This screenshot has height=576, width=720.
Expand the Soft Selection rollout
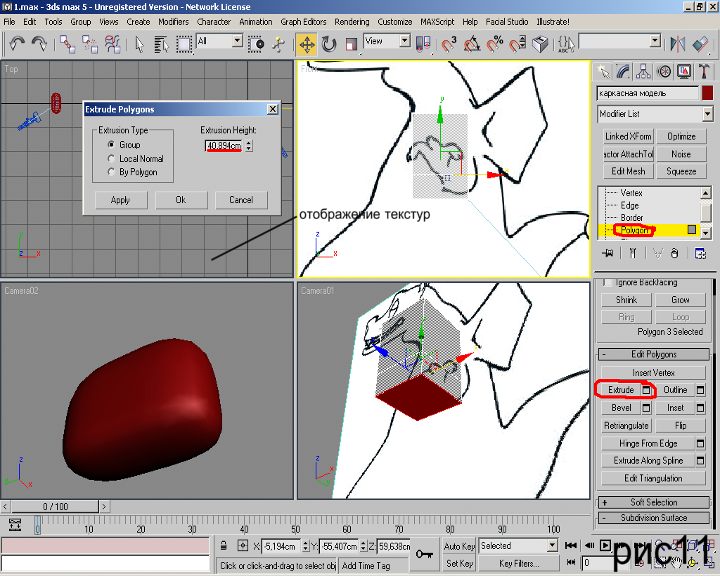tap(652, 502)
